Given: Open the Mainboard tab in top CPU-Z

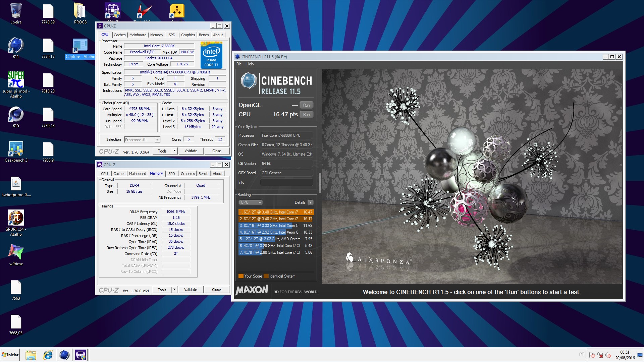Looking at the screenshot, I should (x=138, y=35).
